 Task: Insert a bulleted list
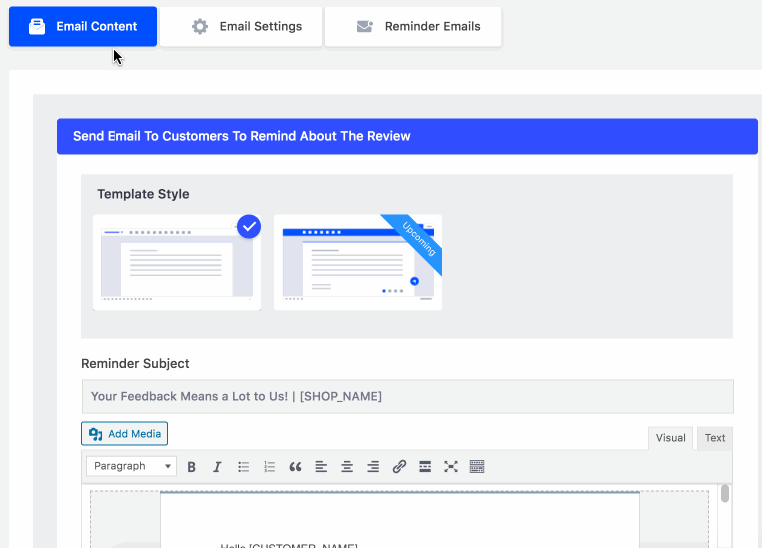243,466
